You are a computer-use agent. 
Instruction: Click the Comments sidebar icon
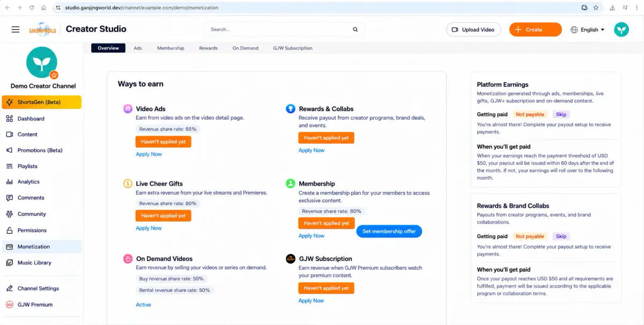(9, 197)
